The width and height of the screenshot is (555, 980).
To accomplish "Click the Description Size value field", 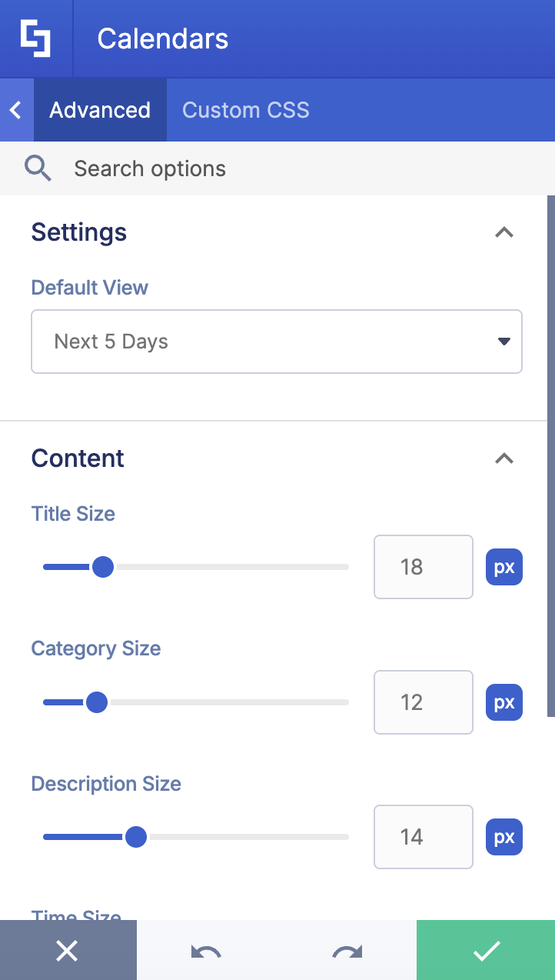I will [x=423, y=837].
